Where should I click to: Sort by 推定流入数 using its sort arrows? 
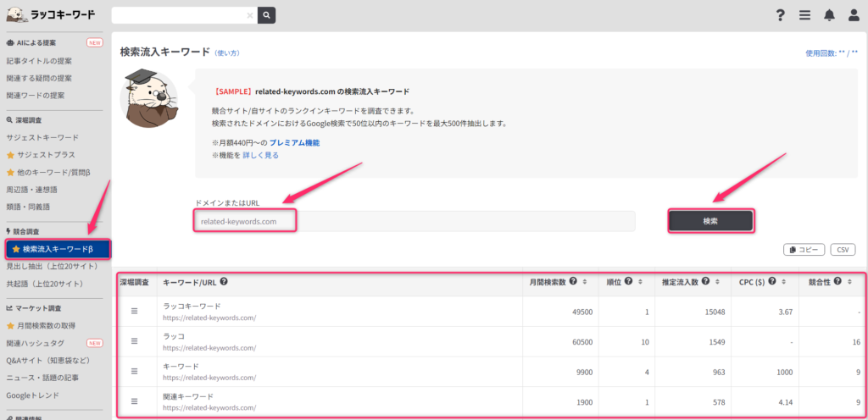(x=717, y=282)
